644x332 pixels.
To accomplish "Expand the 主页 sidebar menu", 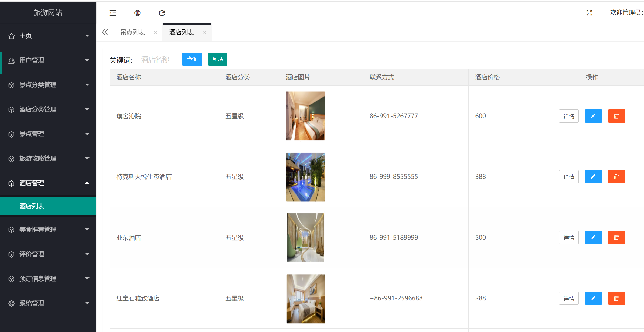I will 48,36.
